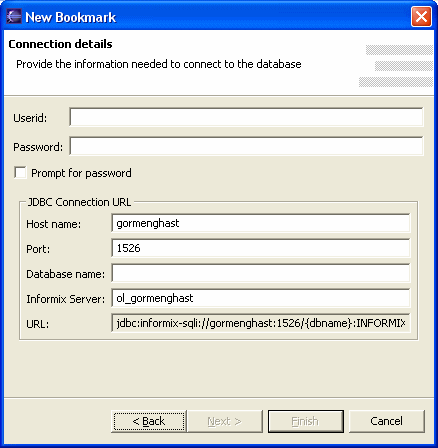The width and height of the screenshot is (438, 448).
Task: Focus the Userid text field
Action: tap(246, 117)
